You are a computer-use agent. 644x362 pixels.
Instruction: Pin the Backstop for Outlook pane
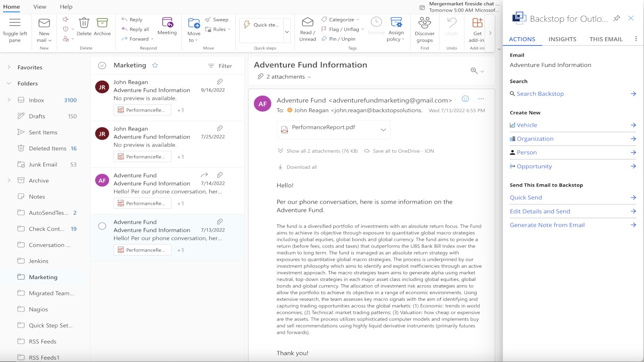617,18
